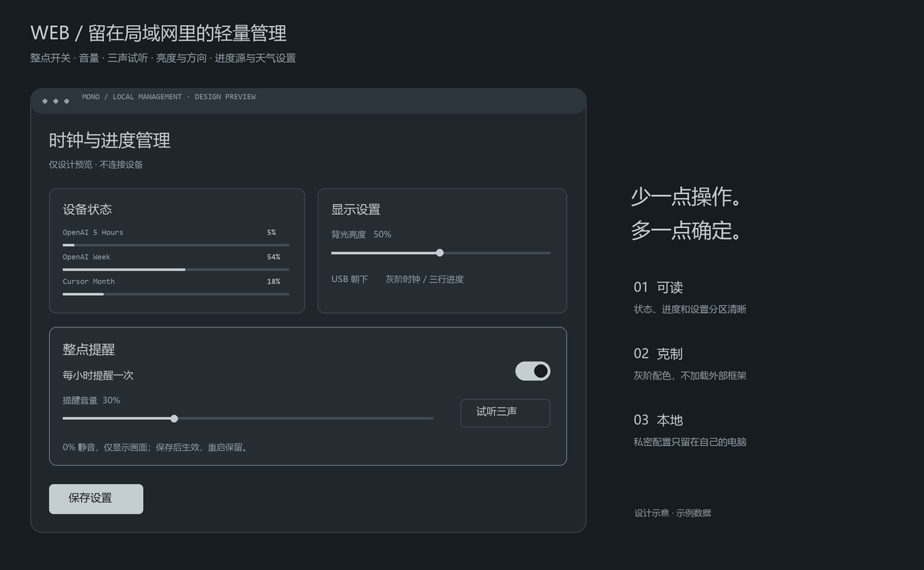Click the 显示设置 card heading
This screenshot has width=924, height=570.
pos(356,209)
